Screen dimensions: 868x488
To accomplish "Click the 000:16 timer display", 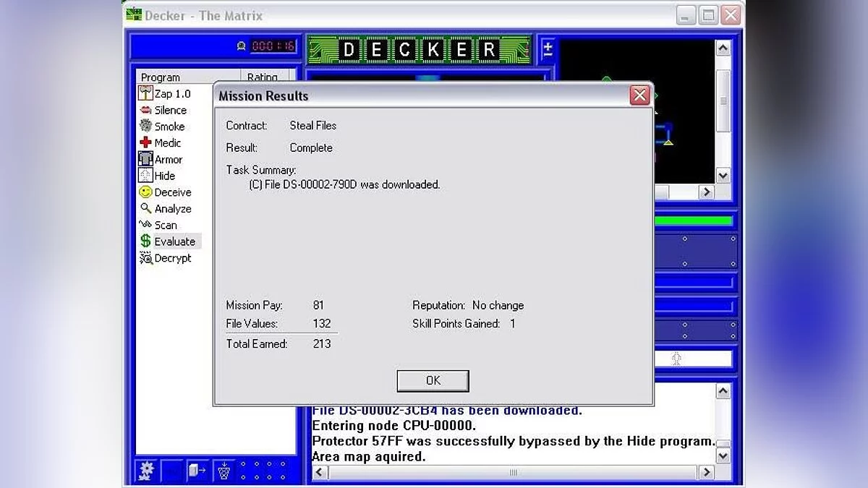I will pos(273,46).
